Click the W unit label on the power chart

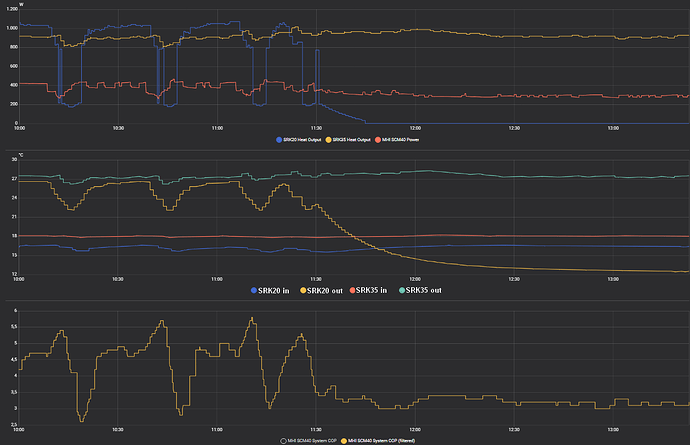(x=22, y=3)
